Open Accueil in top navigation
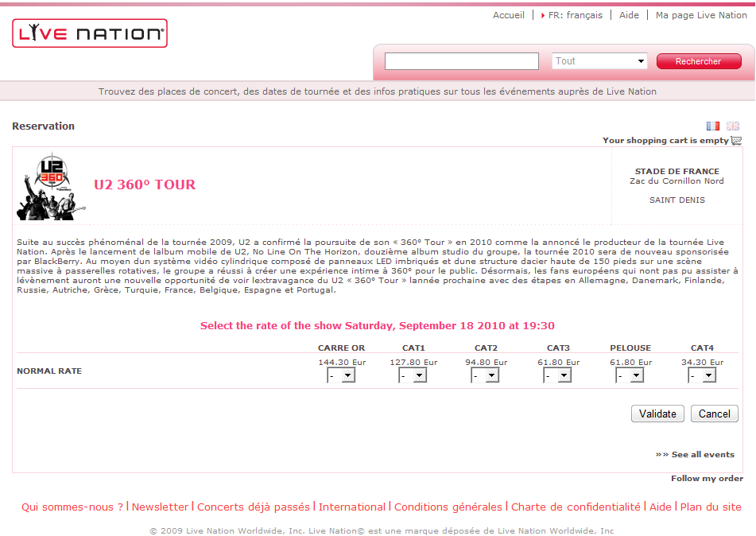756x536 pixels. [x=508, y=15]
